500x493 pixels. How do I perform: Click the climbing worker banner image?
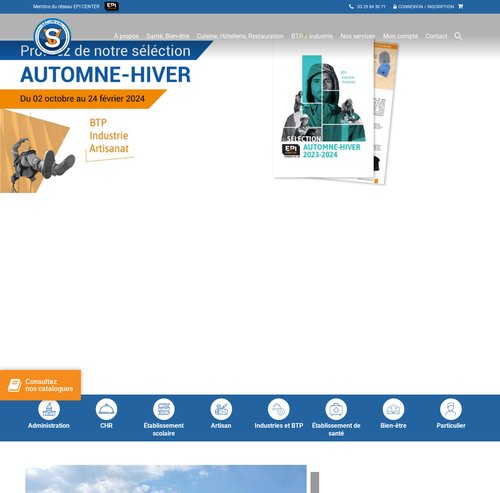(x=37, y=151)
